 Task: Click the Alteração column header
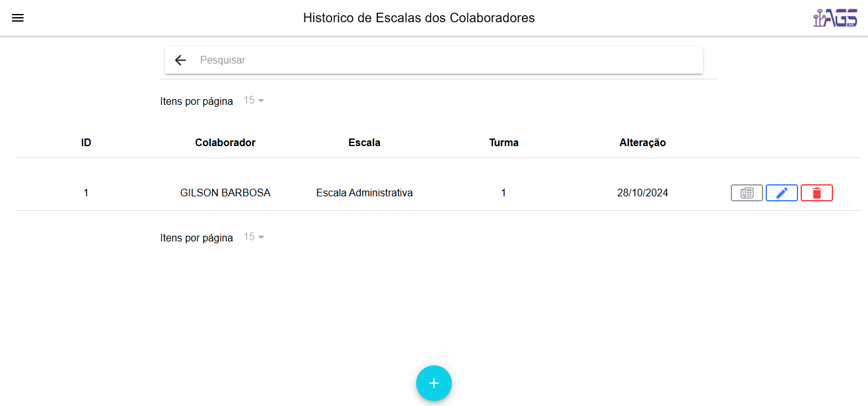642,142
